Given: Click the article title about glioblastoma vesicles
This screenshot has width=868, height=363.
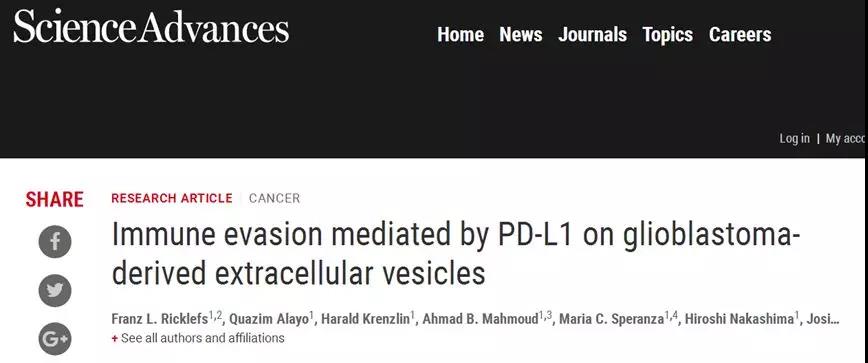Looking at the screenshot, I should (x=456, y=253).
